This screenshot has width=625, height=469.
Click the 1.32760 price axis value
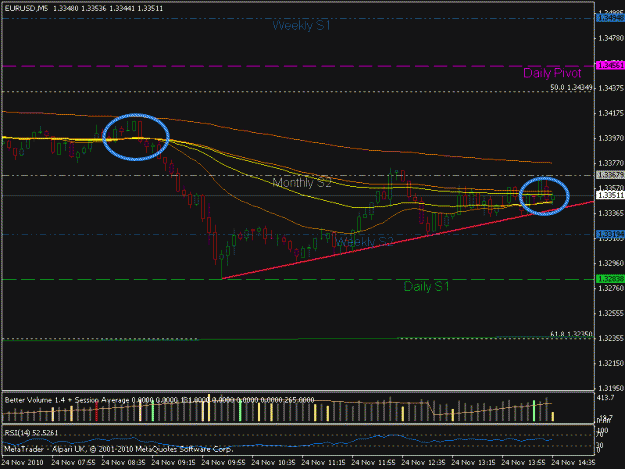tap(611, 288)
